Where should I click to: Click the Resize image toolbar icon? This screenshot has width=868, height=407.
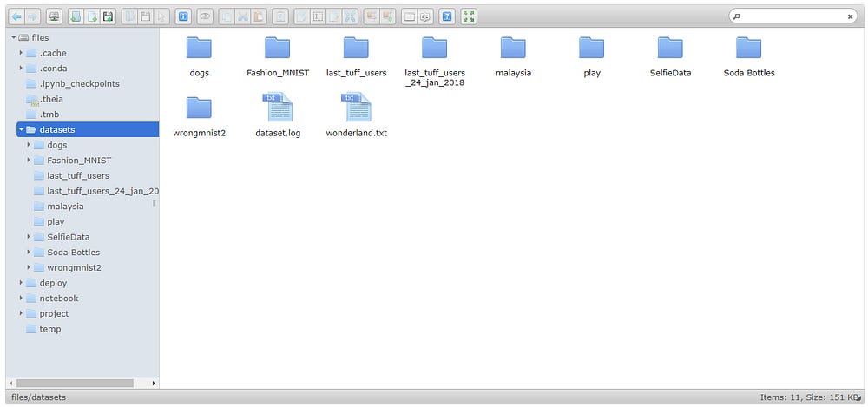coord(350,16)
